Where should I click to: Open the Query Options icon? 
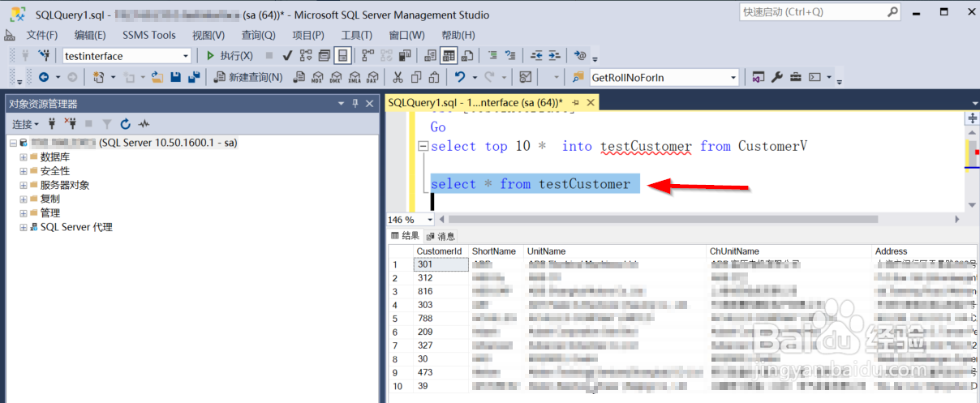point(325,56)
